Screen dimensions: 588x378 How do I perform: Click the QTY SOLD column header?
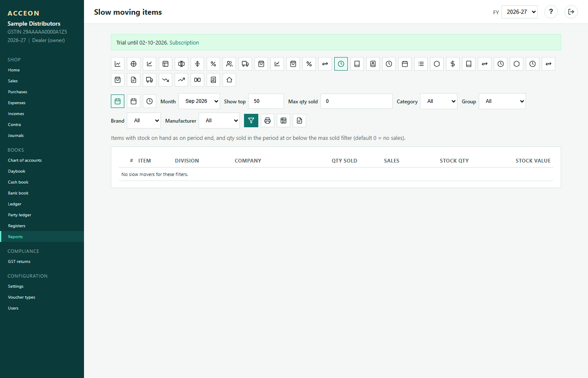point(344,161)
